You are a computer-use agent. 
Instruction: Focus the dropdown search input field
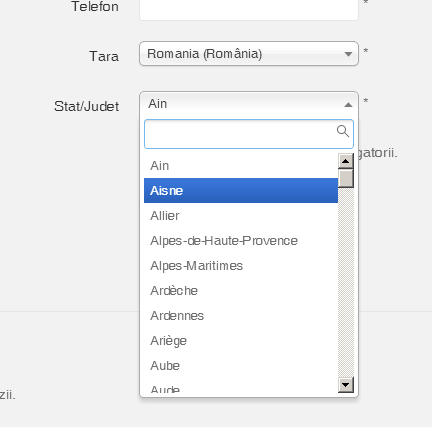pos(249,134)
